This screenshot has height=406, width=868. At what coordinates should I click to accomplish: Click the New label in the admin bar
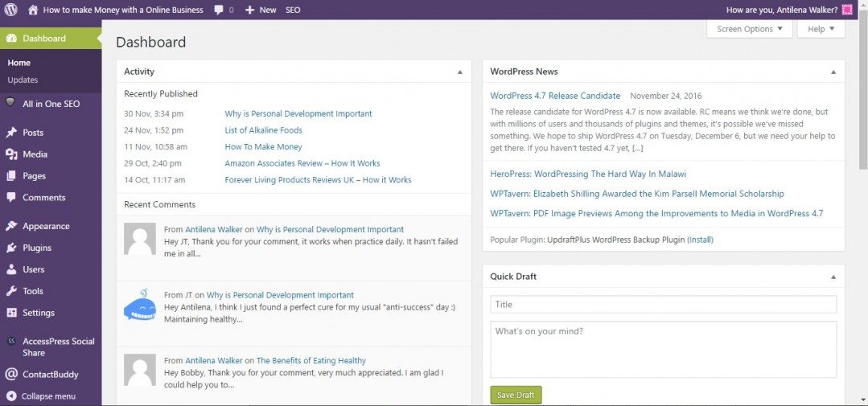268,10
